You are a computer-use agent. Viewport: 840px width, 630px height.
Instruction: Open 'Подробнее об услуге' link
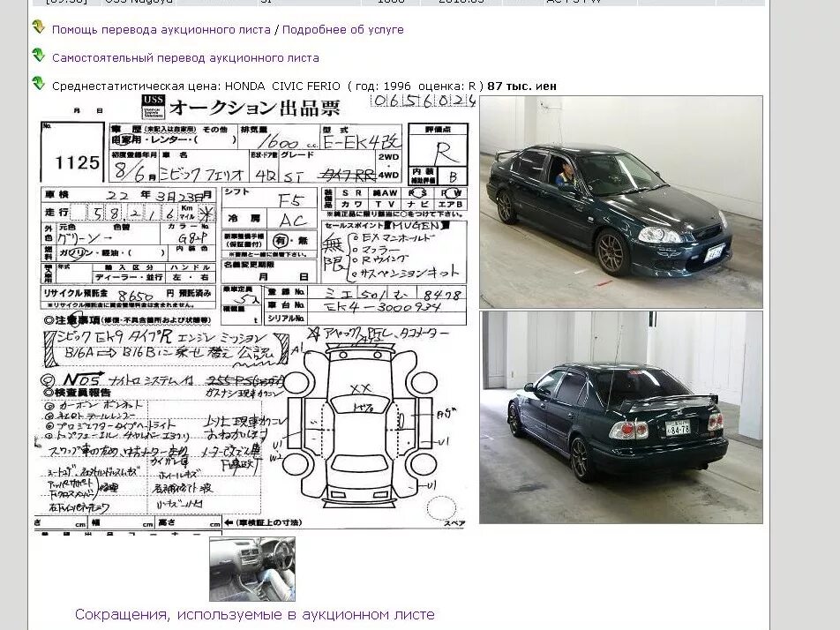coord(343,29)
